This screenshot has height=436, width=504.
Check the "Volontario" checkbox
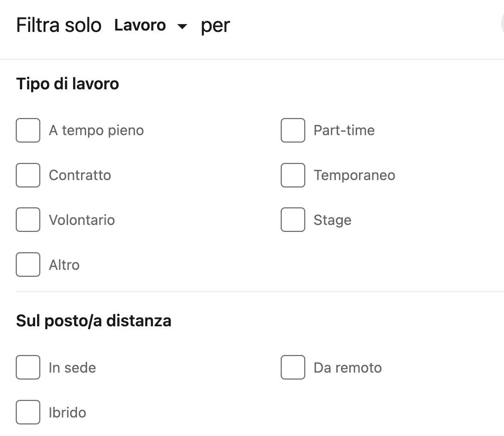pos(28,220)
